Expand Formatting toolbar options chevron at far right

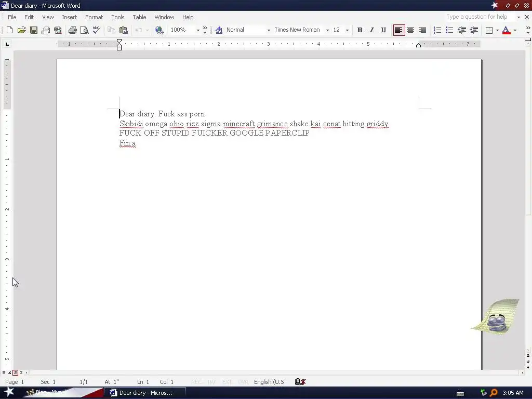tap(528, 30)
